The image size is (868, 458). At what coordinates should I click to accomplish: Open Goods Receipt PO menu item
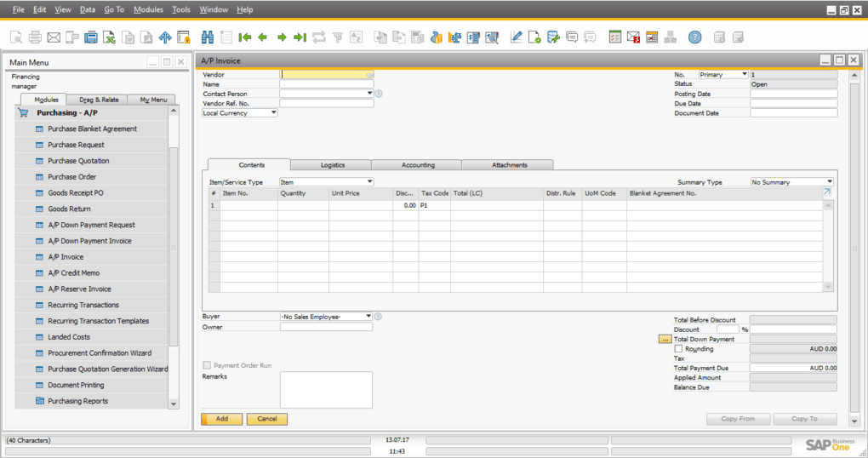(x=75, y=192)
